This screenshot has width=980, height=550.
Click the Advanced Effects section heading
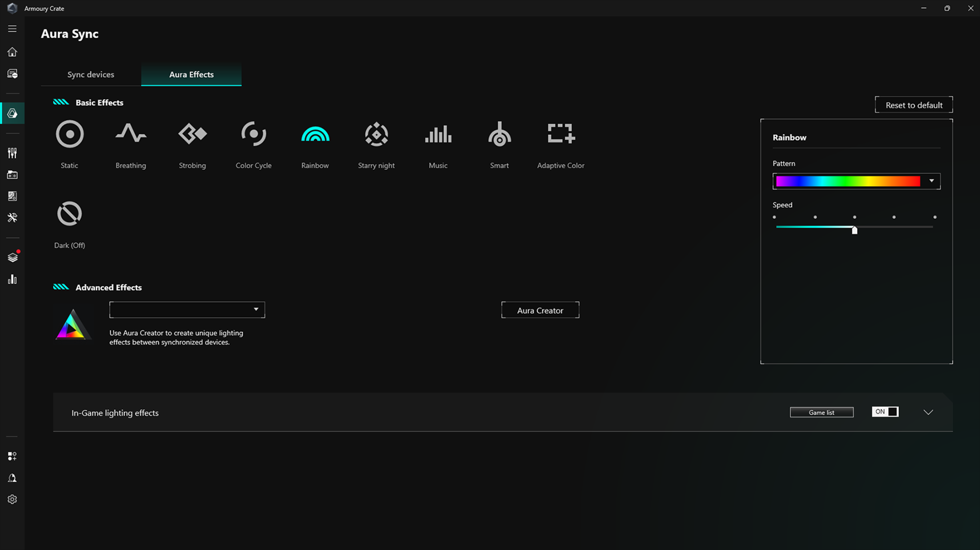pyautogui.click(x=109, y=287)
